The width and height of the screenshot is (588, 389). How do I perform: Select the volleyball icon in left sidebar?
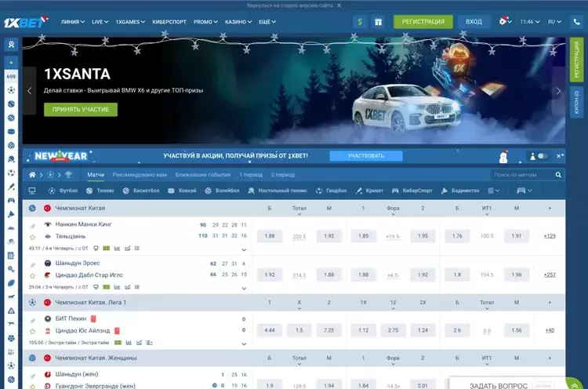click(x=11, y=145)
